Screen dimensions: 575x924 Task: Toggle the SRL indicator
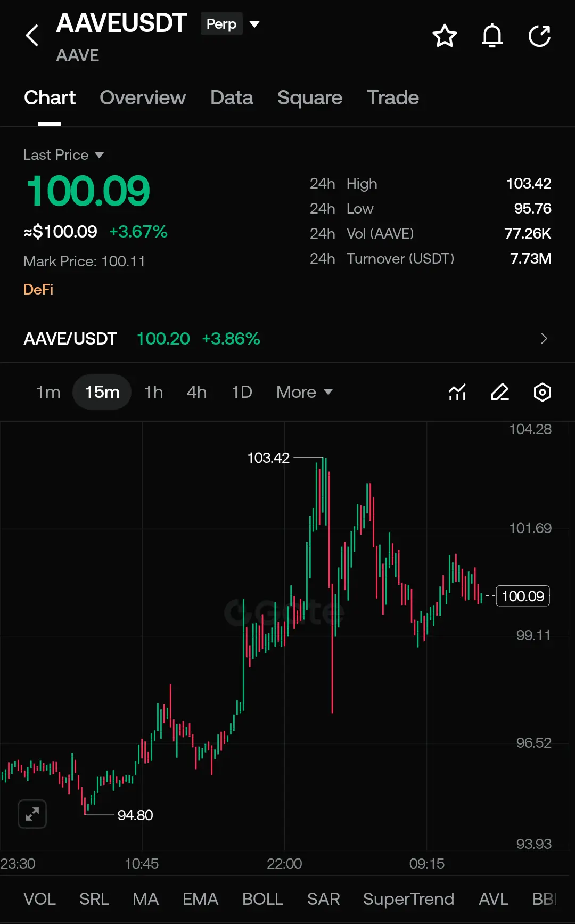pos(94,899)
